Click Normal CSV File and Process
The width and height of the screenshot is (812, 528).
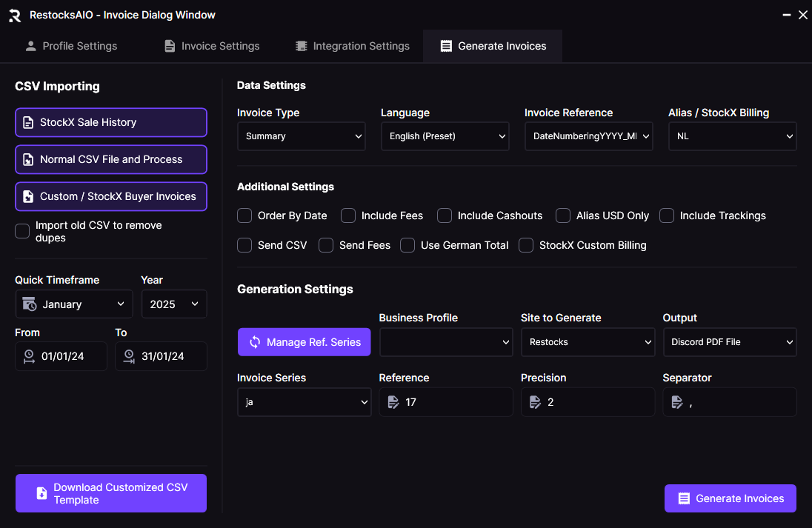pos(111,159)
